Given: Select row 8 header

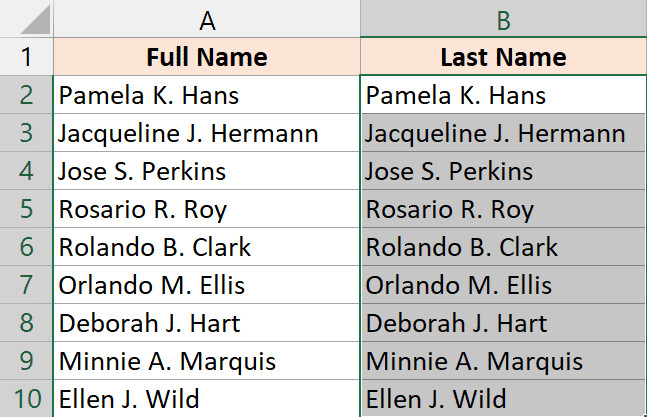Looking at the screenshot, I should [x=27, y=323].
